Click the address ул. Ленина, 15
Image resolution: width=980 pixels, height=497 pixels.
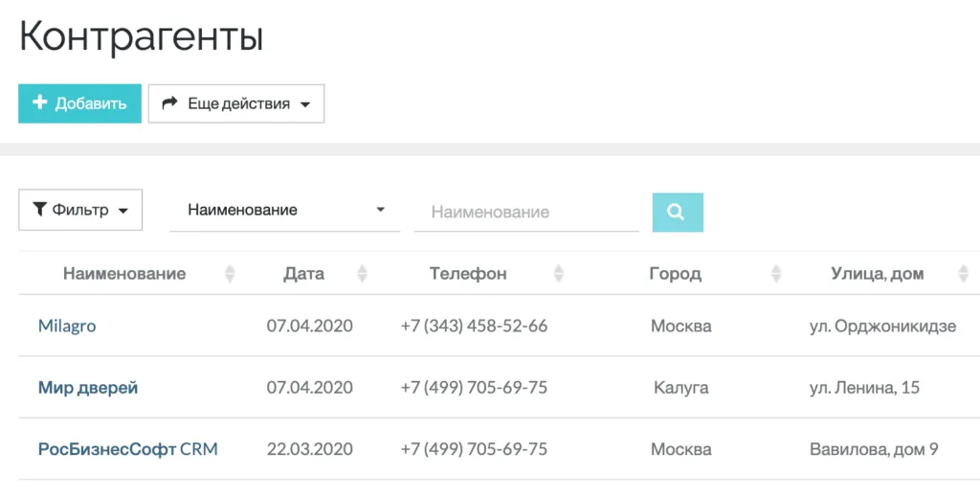tap(864, 388)
